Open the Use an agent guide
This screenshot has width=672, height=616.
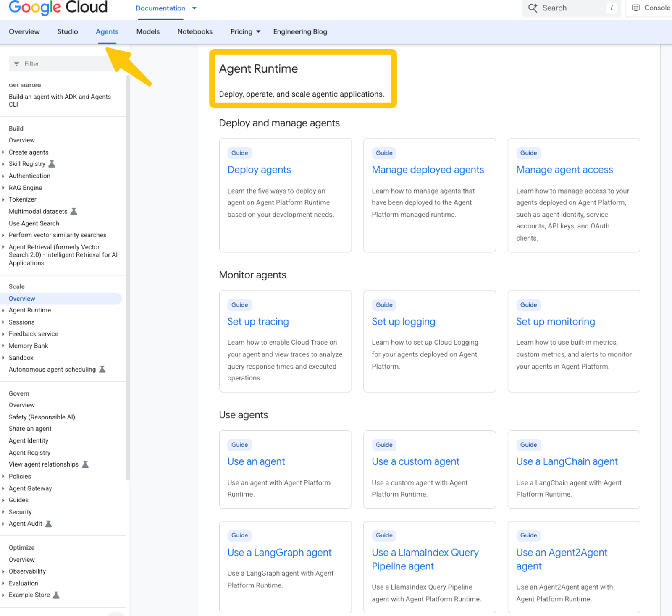tap(256, 461)
